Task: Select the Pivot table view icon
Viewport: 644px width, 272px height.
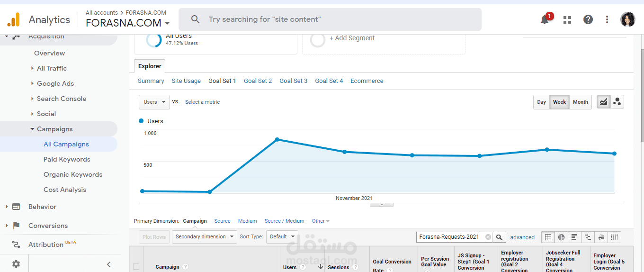Action: point(614,237)
